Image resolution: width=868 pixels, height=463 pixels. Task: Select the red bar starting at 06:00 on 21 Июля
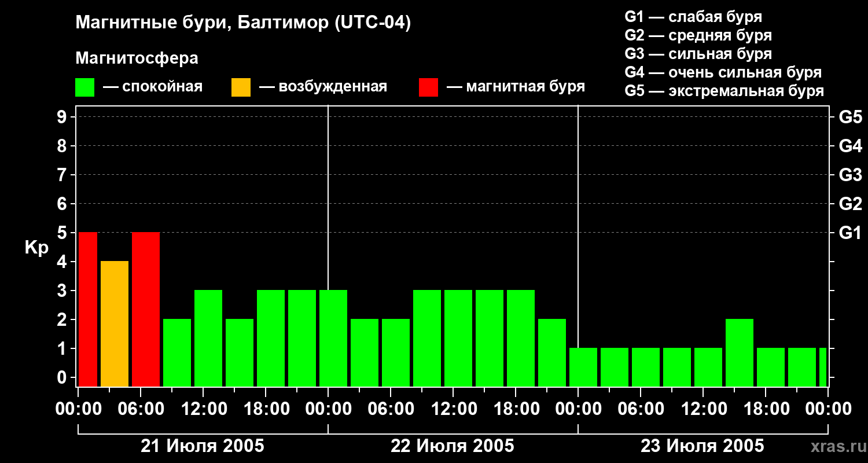pyautogui.click(x=146, y=309)
